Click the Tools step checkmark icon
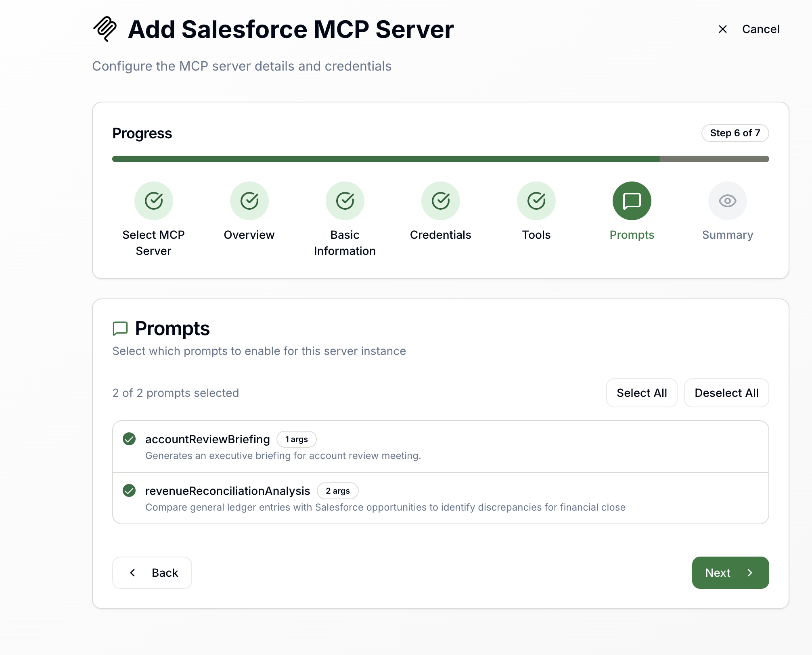 click(x=536, y=201)
